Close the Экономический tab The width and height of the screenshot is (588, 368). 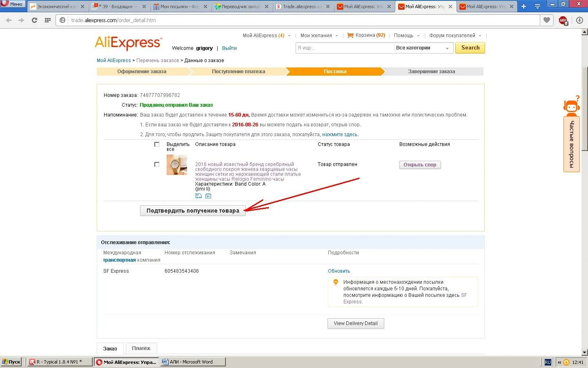click(x=83, y=7)
